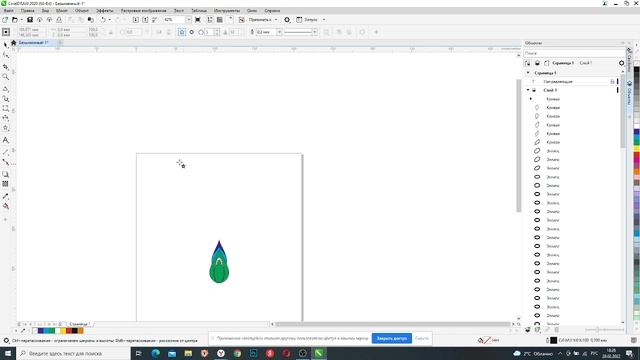Open Objects docker gear options
Image resolution: width=640 pixels, height=360 pixels.
[x=621, y=63]
